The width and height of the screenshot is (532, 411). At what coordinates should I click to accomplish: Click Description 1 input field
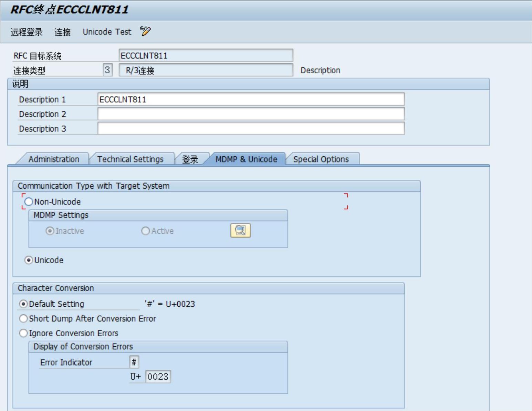click(251, 99)
